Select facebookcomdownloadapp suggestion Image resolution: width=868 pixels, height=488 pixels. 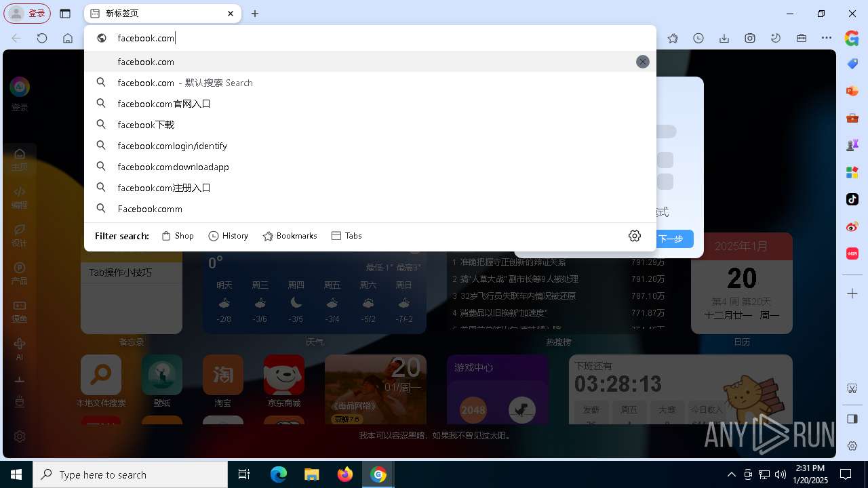pos(370,167)
